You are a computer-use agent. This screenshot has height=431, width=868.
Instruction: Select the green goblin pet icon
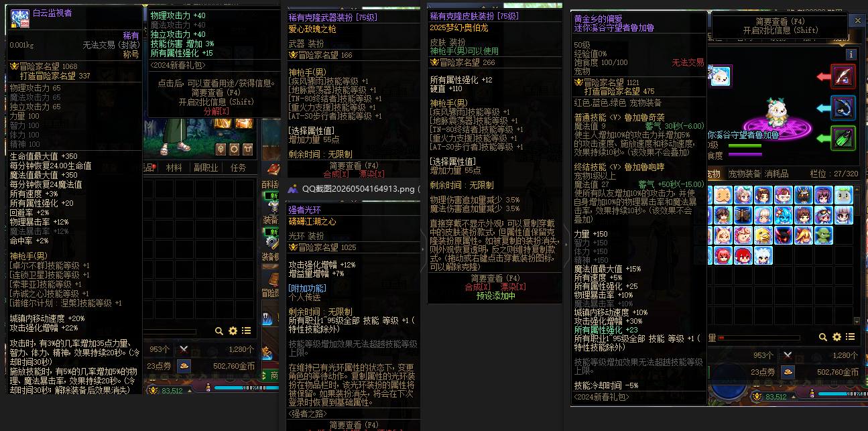823,235
